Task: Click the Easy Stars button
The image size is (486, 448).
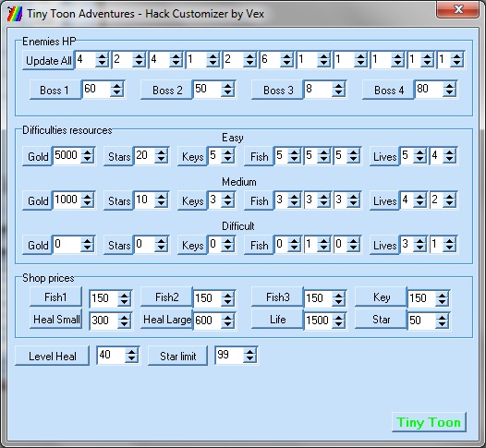Action: click(x=118, y=156)
